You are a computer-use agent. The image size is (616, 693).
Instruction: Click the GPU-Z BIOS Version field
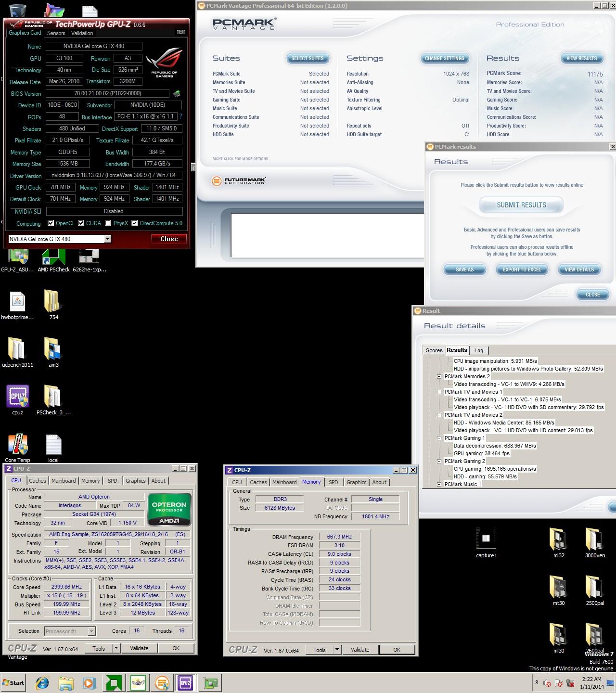coord(108,93)
